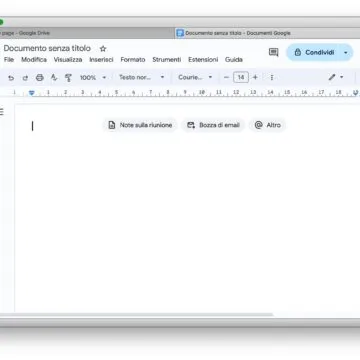Viewport: 360px width, 360px height.
Task: Open the Modifica menu
Action: [34, 60]
